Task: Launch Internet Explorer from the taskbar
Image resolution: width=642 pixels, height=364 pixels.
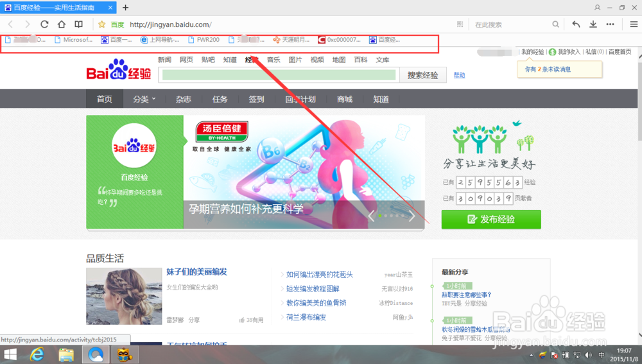Action: point(37,354)
